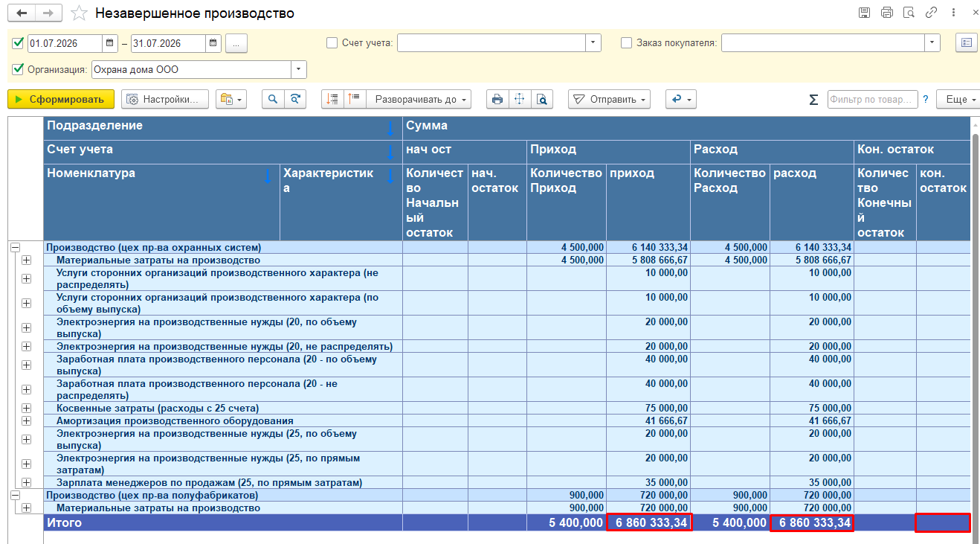Screen dimensions: 980x544
Task: Expand all groups with the toolbar icon
Action: click(355, 99)
